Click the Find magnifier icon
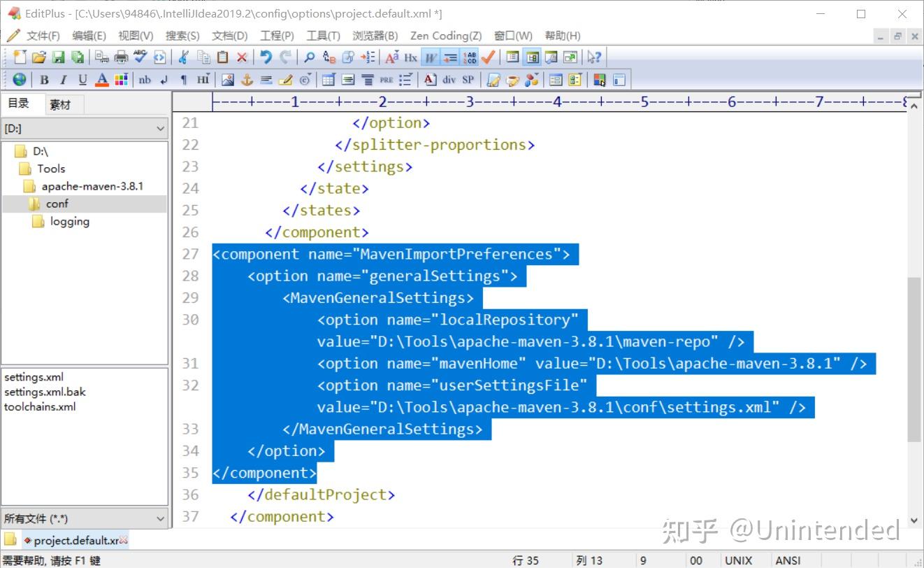 309,57
